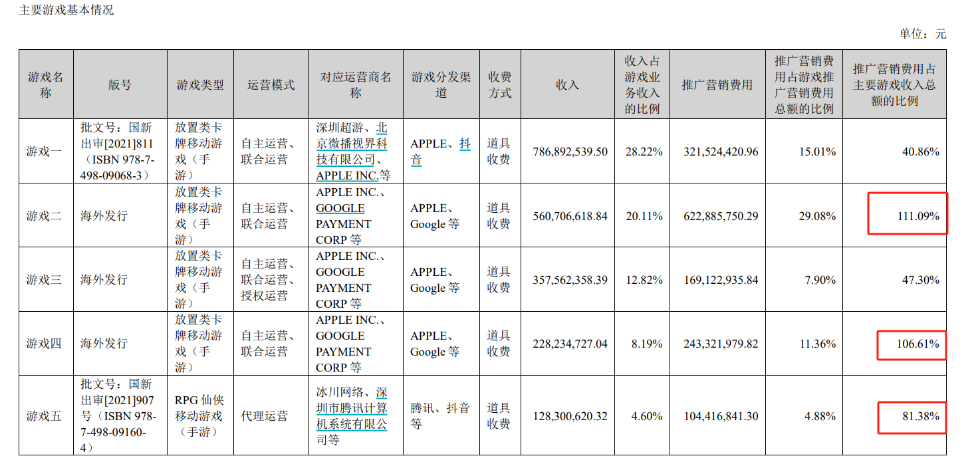
Task: Click the 游戏名称 column header
Action: coord(45,84)
